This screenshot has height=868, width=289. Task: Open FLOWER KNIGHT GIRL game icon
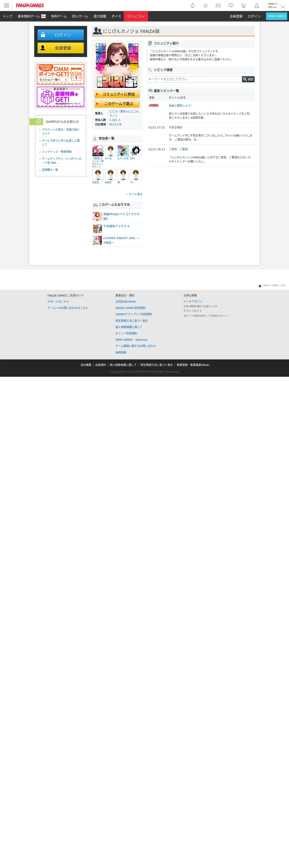point(97,240)
